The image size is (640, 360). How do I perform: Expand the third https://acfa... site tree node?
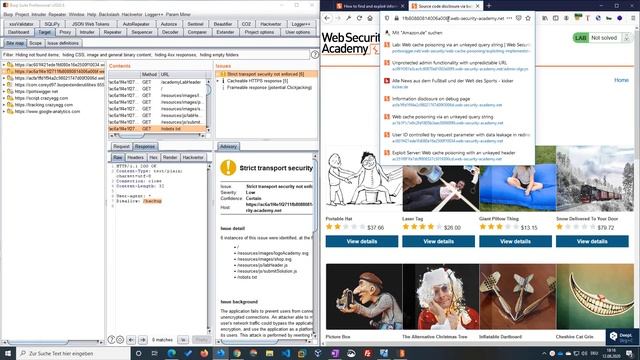(x=4, y=78)
